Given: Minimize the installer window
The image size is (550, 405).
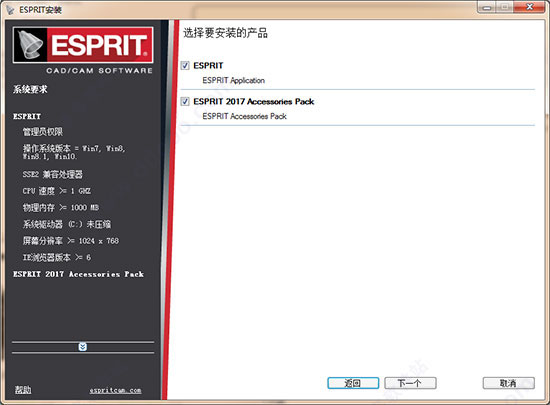Looking at the screenshot, I should click(x=487, y=7).
